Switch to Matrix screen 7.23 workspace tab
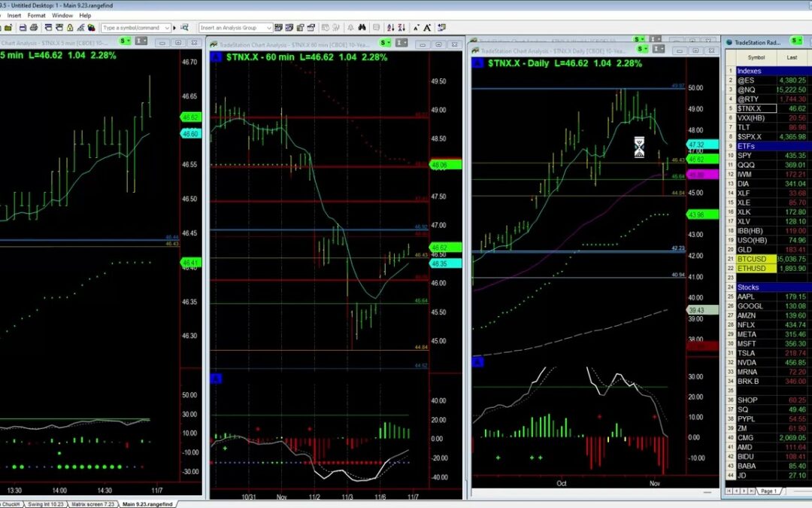This screenshot has height=508, width=812. [x=92, y=503]
